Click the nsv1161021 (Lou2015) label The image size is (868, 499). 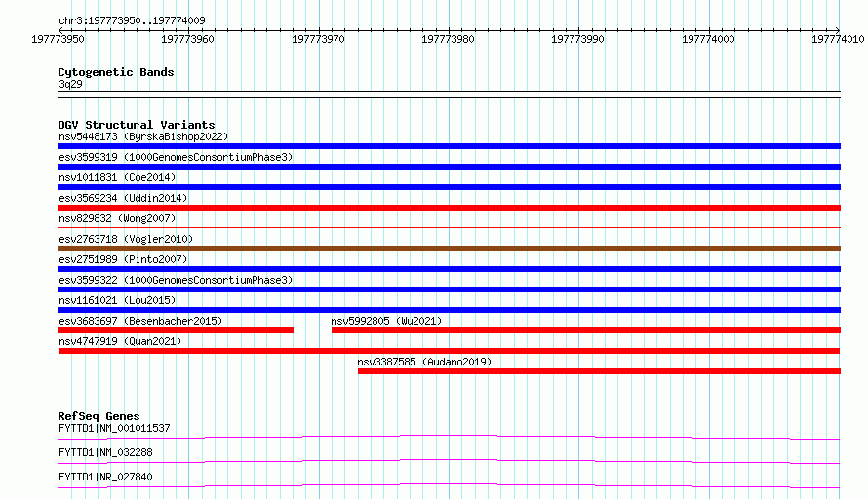point(117,300)
